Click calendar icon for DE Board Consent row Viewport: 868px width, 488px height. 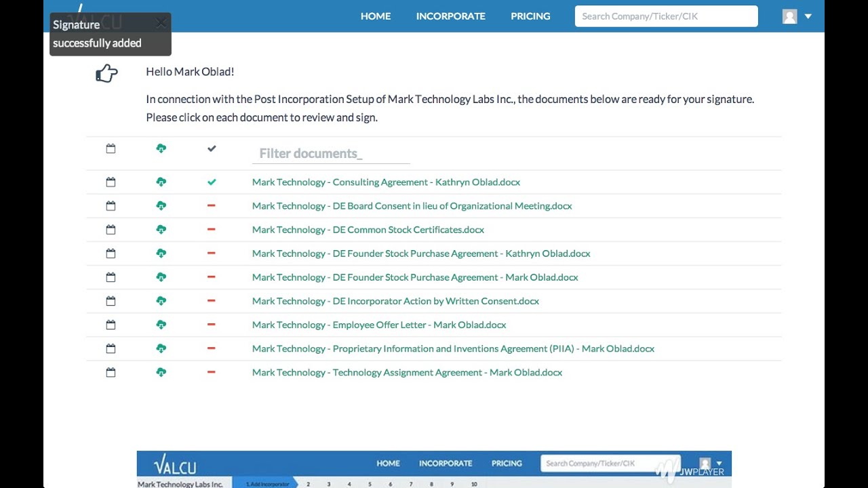tap(111, 206)
